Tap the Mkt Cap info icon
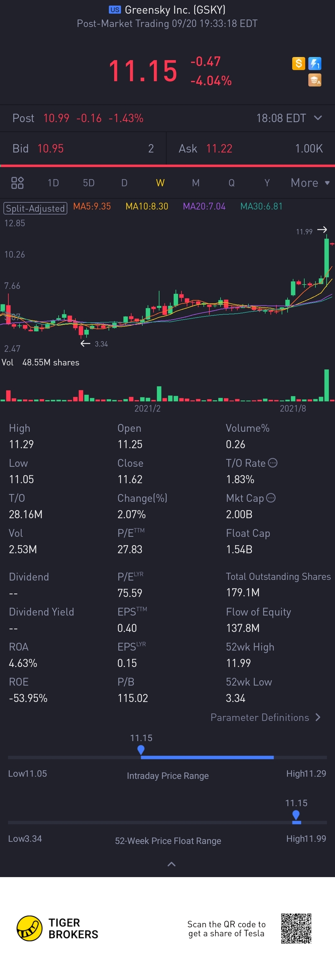Screen dimensions: 335x980 (x=271, y=498)
